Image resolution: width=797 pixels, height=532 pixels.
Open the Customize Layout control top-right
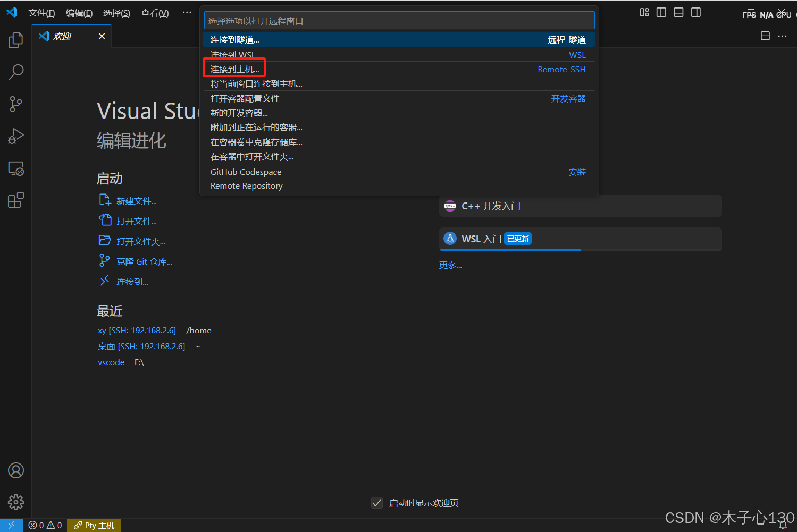point(644,12)
